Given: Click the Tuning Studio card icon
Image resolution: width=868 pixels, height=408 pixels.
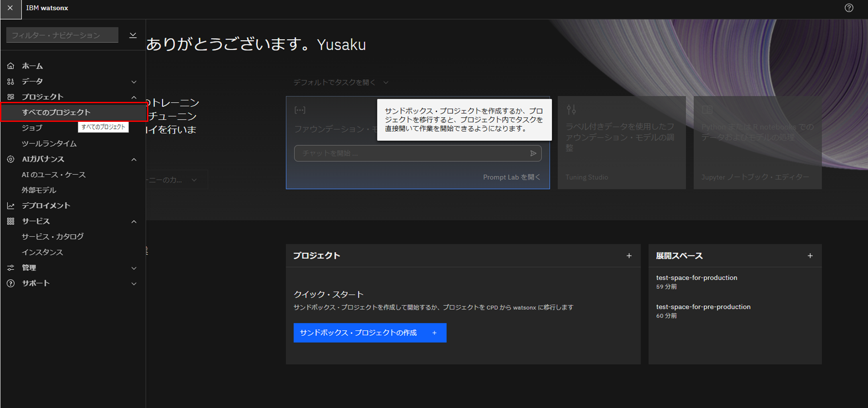Looking at the screenshot, I should 571,110.
